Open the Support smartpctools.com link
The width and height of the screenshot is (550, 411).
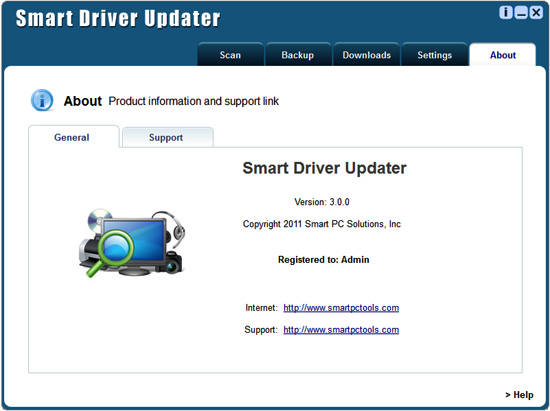(341, 330)
